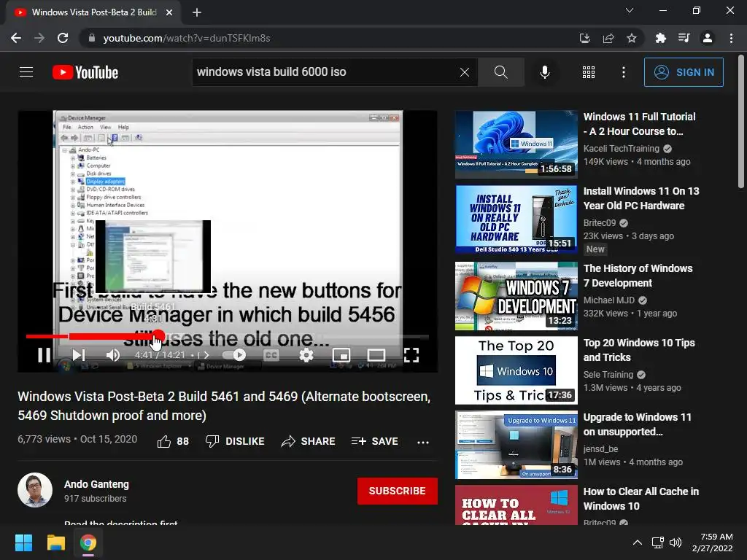Mute the video volume
The height and width of the screenshot is (560, 747).
[x=113, y=355]
